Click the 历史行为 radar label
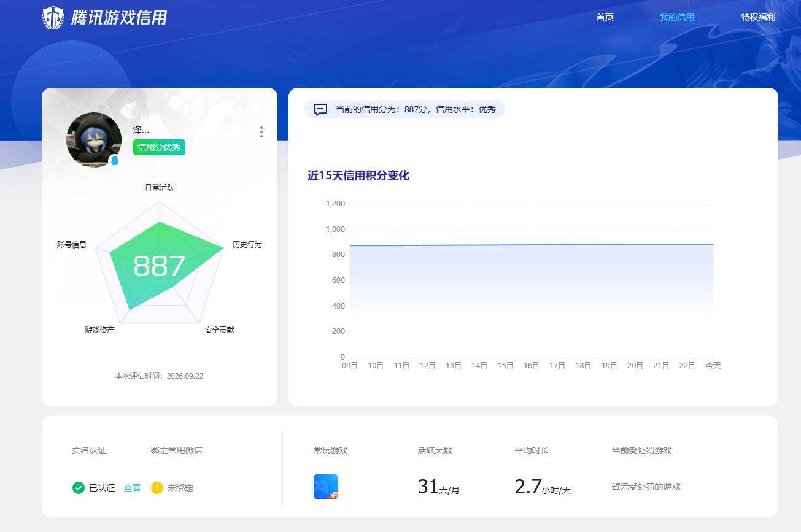This screenshot has width=801, height=532. click(247, 244)
